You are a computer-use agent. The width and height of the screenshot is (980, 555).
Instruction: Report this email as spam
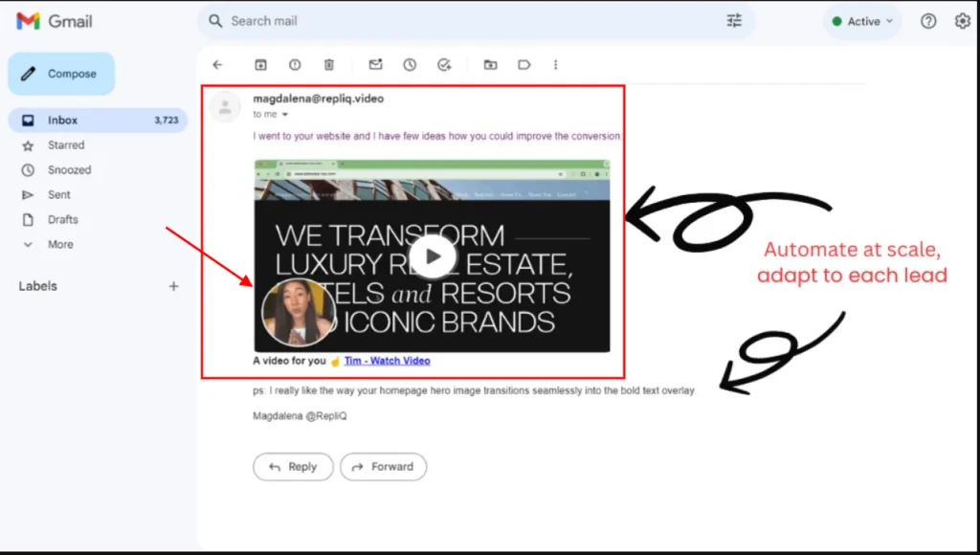295,65
